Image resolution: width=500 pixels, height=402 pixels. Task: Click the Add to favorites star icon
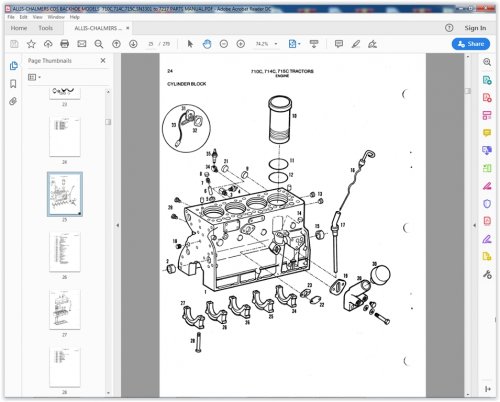(31, 44)
